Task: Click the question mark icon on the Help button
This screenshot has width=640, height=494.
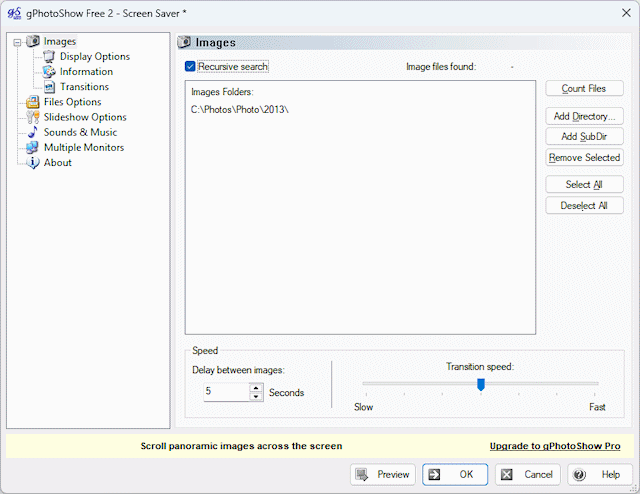Action: pyautogui.click(x=579, y=474)
